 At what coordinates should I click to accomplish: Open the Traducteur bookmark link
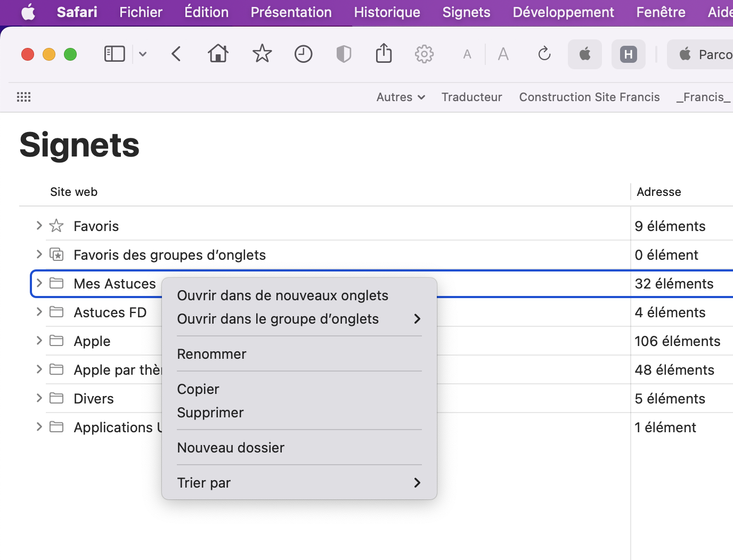click(471, 97)
